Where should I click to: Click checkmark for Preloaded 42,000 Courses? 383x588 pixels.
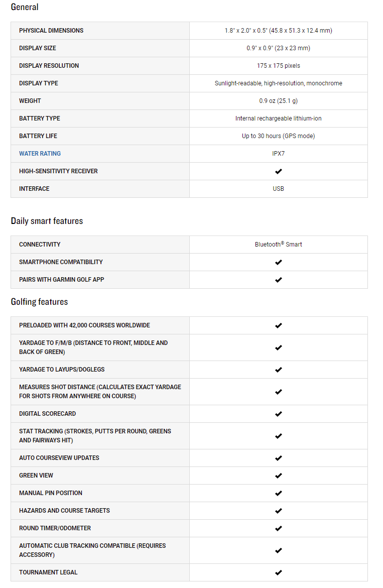point(279,325)
